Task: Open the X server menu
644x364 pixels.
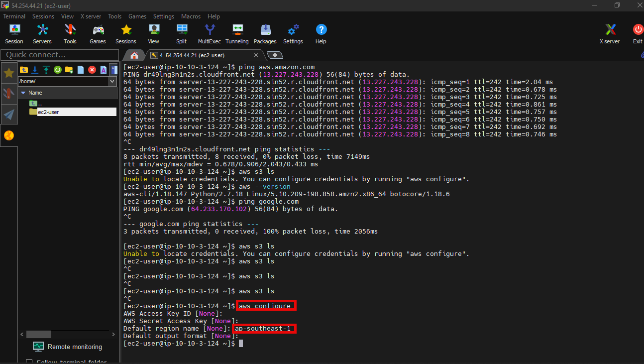Action: point(91,16)
